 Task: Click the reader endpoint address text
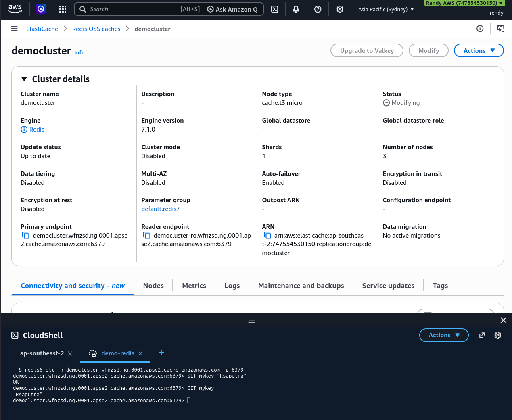point(196,240)
